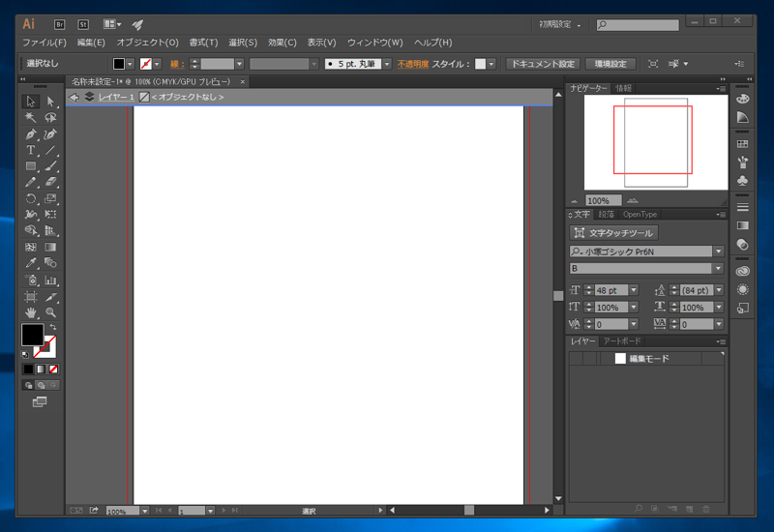The height and width of the screenshot is (532, 774).
Task: Open status bar zoom level dropdown
Action: pos(144,512)
